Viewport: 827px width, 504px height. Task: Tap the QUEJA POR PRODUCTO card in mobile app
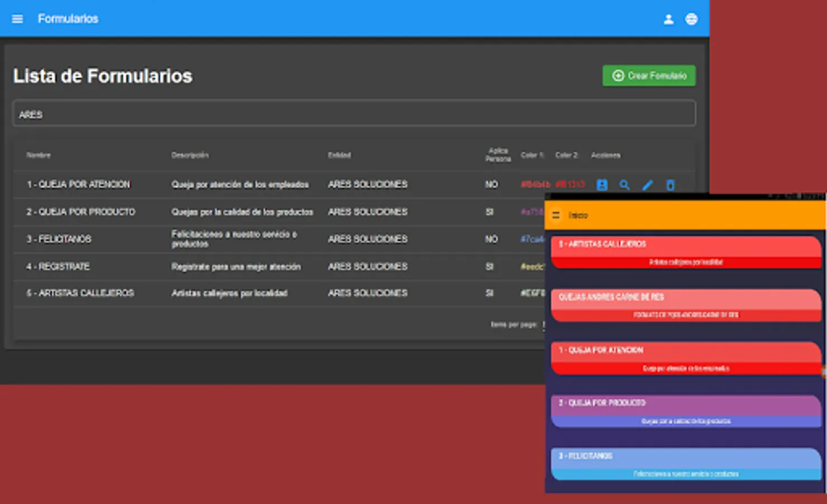click(x=686, y=411)
